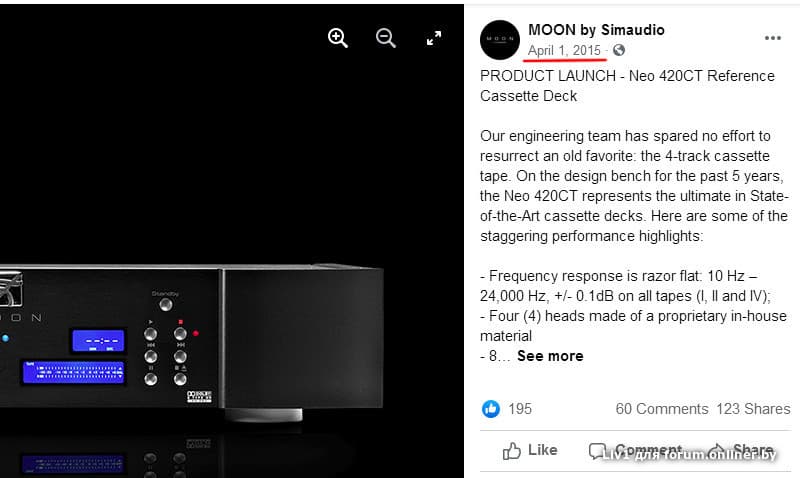Viewport: 800px width, 478px height.
Task: Click the public globe audience icon
Action: click(x=619, y=50)
